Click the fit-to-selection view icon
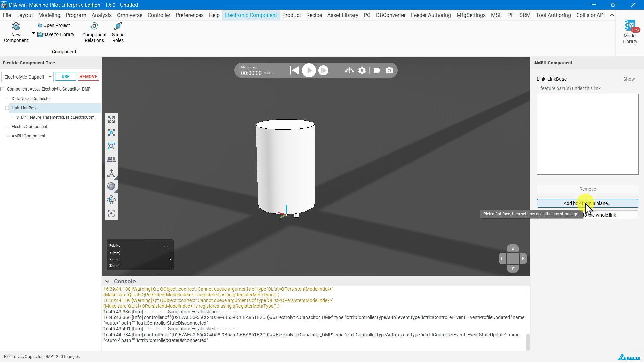 tap(111, 133)
